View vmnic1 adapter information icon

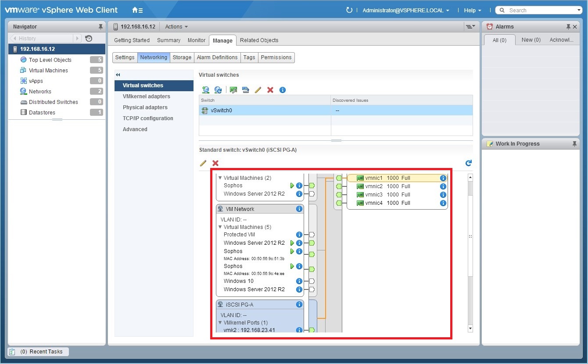point(443,178)
